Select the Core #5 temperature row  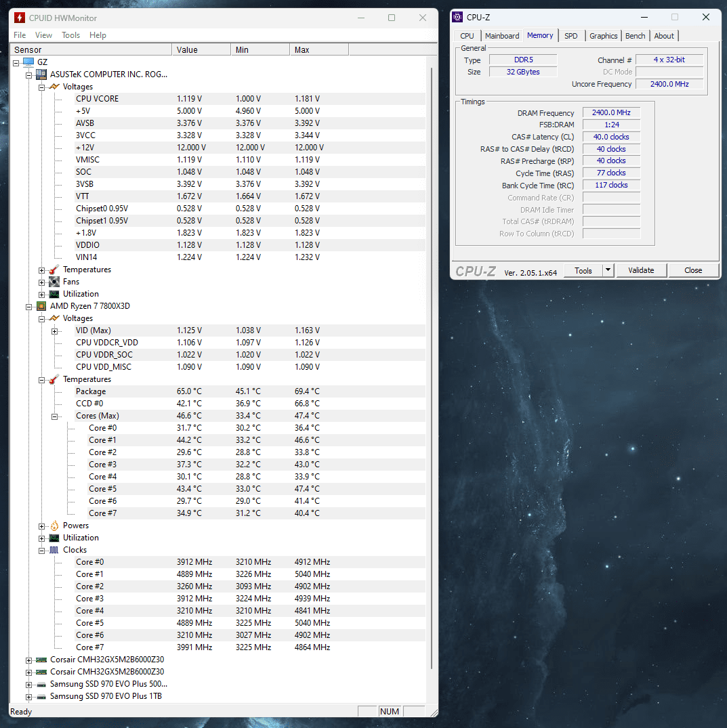pyautogui.click(x=257, y=489)
